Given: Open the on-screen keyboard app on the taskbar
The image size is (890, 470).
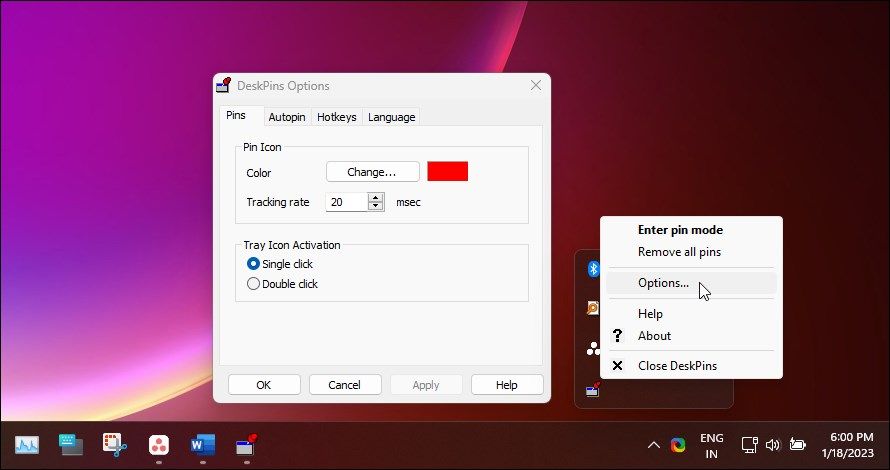Looking at the screenshot, I should tap(71, 446).
